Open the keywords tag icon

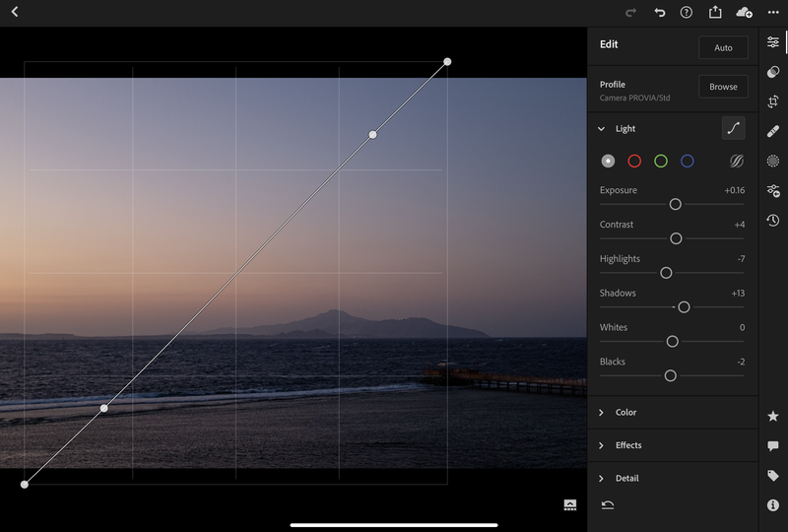click(x=773, y=475)
